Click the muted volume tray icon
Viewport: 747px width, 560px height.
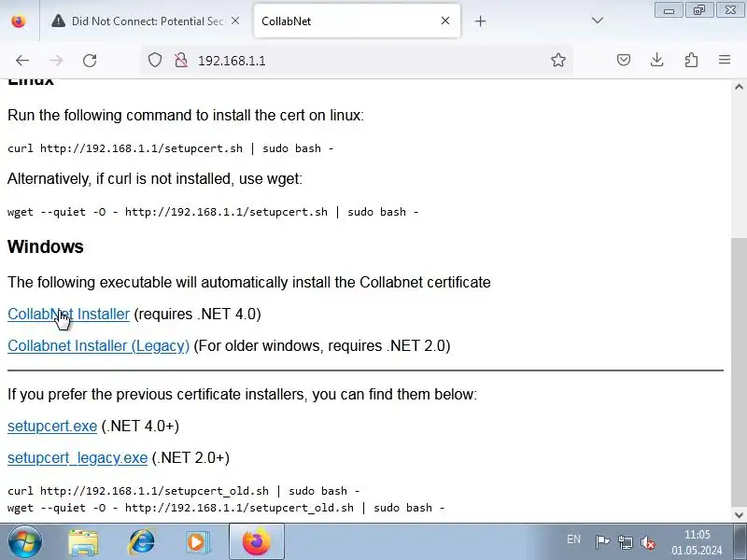tap(648, 542)
